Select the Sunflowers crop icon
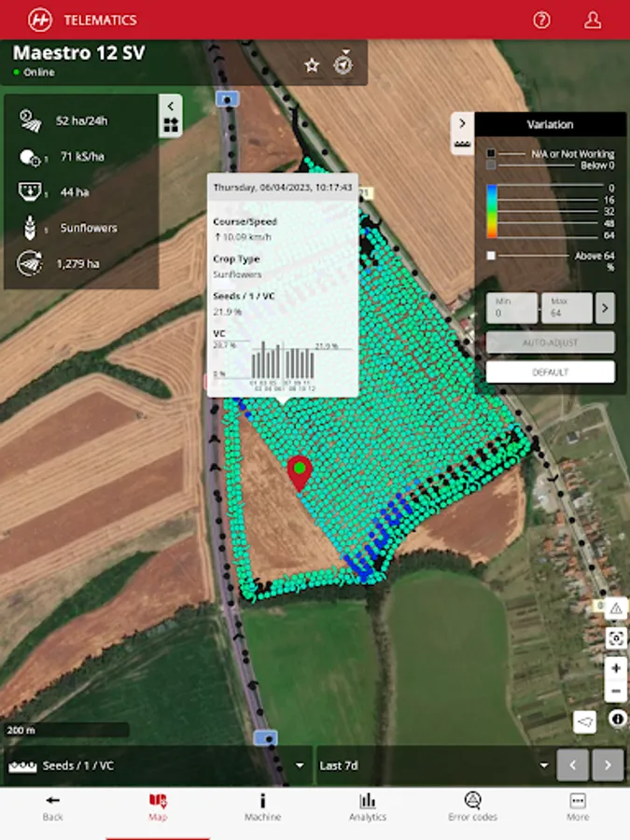Screen dimensions: 630x840 coord(31,228)
